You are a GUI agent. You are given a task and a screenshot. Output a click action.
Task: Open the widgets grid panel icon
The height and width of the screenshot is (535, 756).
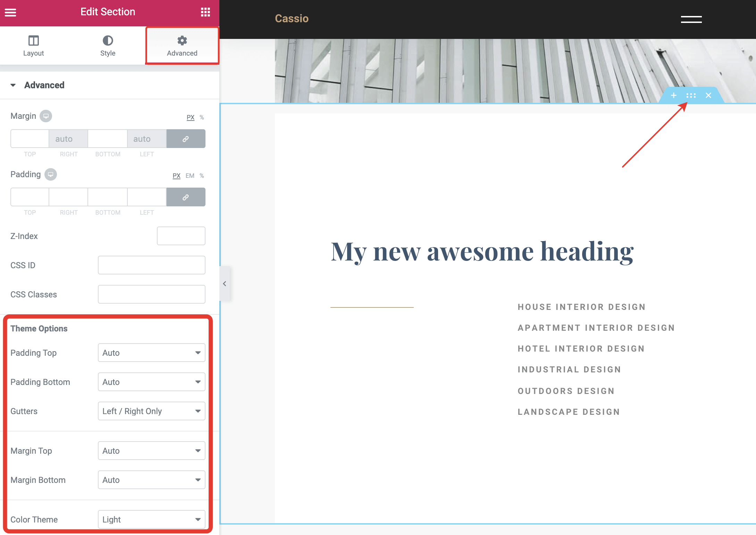205,12
